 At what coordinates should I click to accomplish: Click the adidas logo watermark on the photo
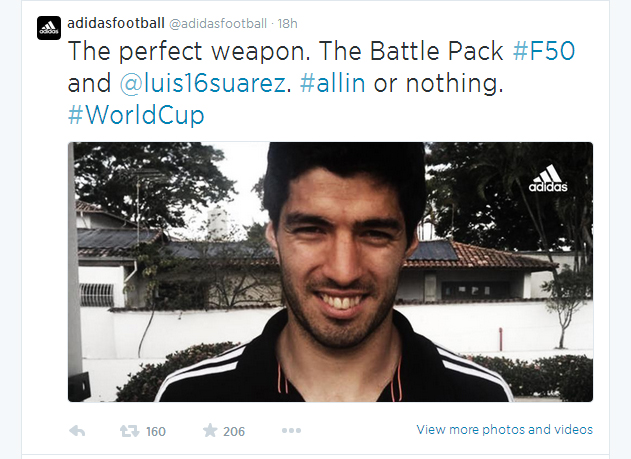point(548,178)
